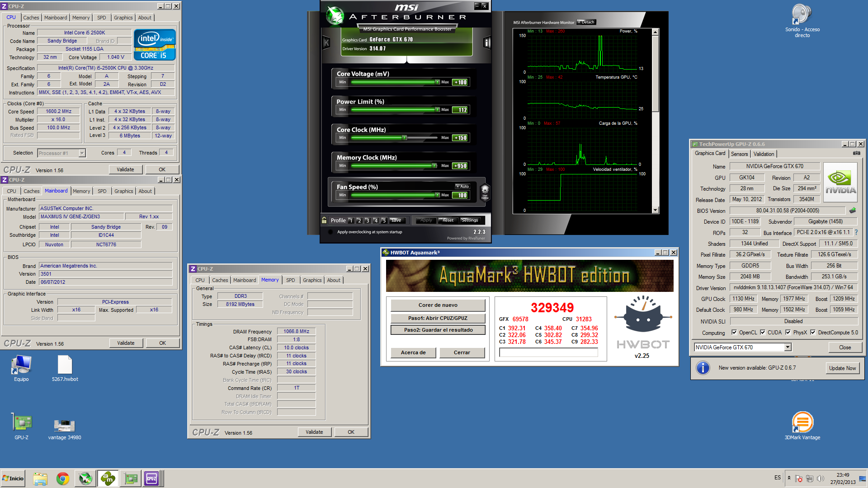Click the Detach button on hardware monitor
Screen dimensions: 868x488
[x=586, y=22]
